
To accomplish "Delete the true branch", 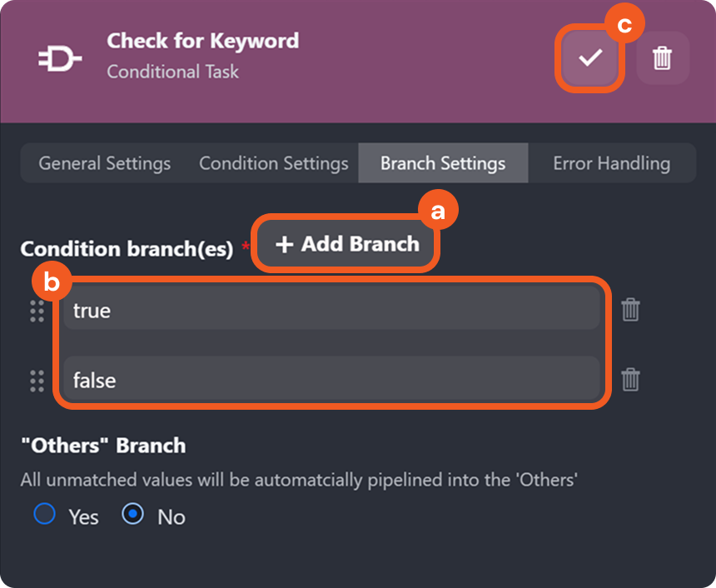I will tap(630, 311).
